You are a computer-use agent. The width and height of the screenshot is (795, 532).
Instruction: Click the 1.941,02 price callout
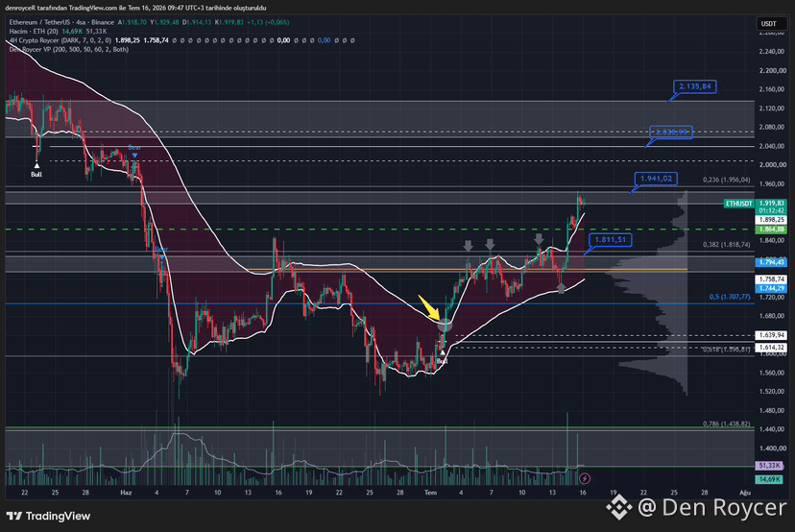pos(656,179)
